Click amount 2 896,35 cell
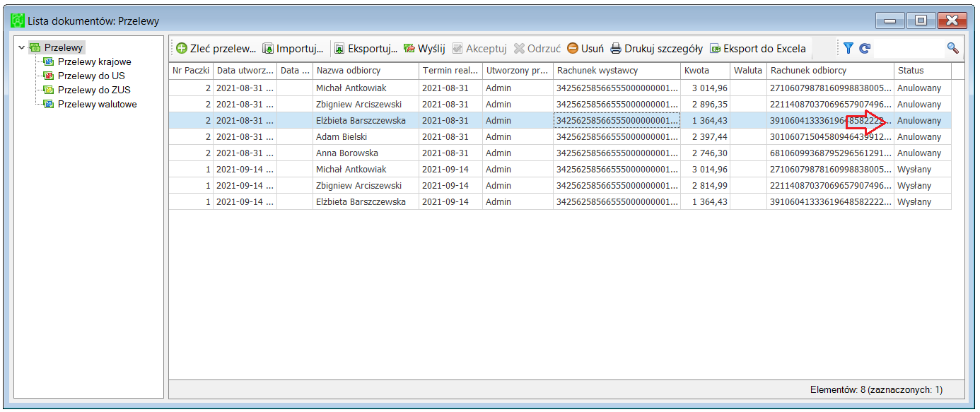The width and height of the screenshot is (980, 412). (x=705, y=105)
